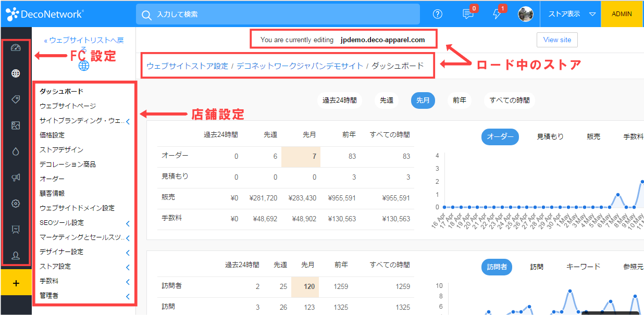This screenshot has height=315, width=644.
Task: Select ウェブサイトページ in store menu
Action: (68, 106)
